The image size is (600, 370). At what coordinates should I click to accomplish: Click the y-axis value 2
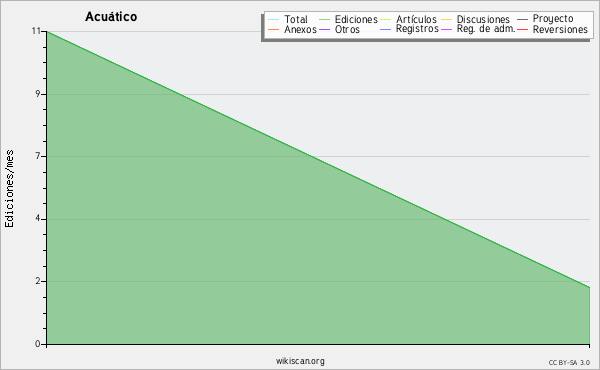click(x=38, y=281)
